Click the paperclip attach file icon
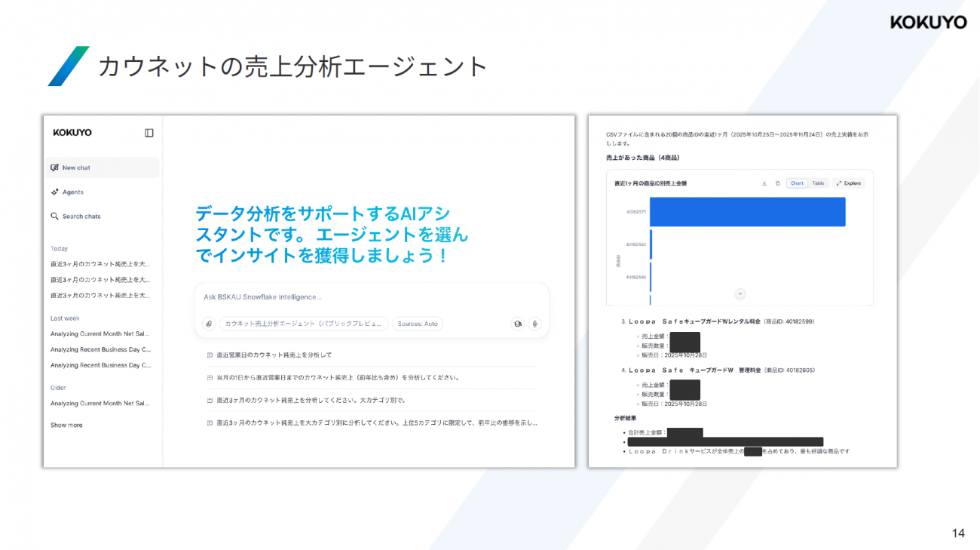Viewport: 980px width, 550px height. [x=209, y=324]
